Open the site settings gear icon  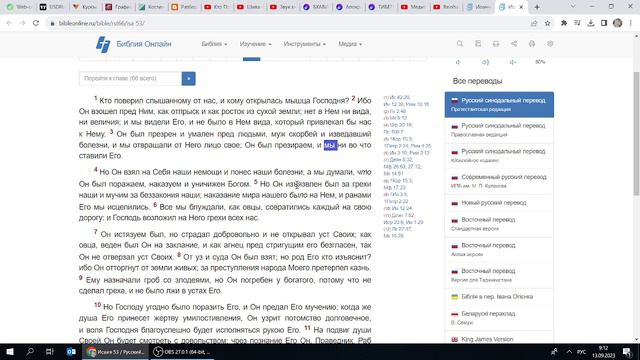550,44
